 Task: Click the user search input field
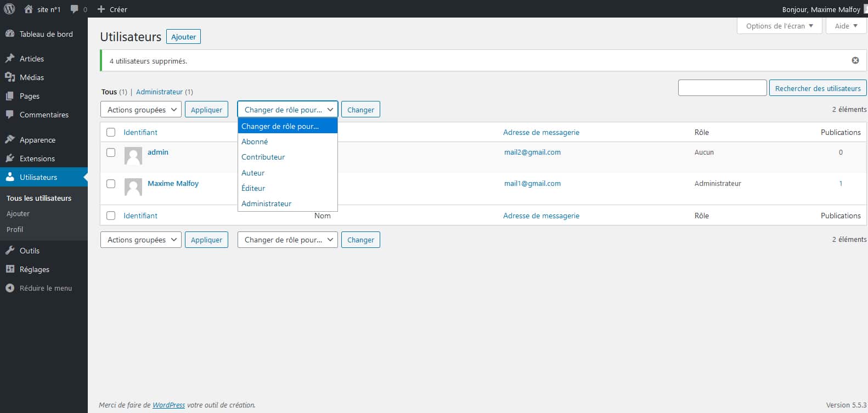722,88
